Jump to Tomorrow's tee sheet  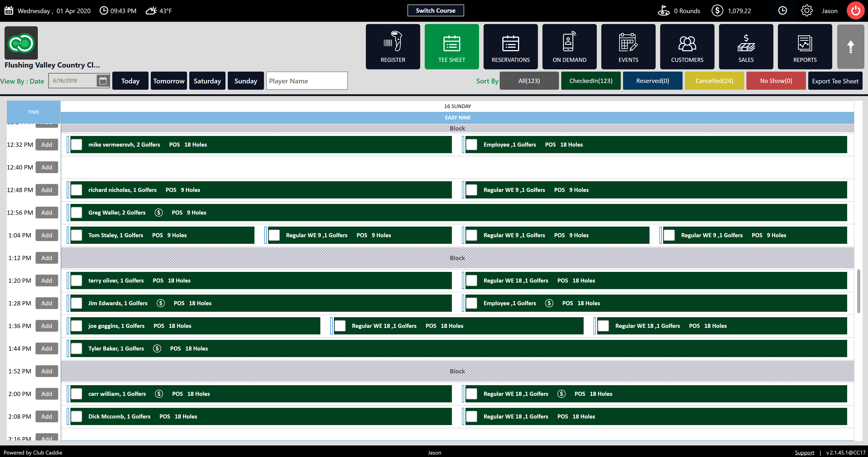pos(168,81)
